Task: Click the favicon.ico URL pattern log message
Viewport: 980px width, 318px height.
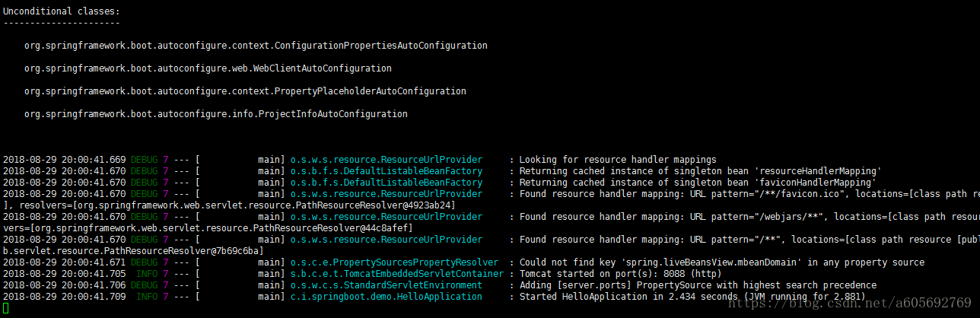Action: [749, 194]
